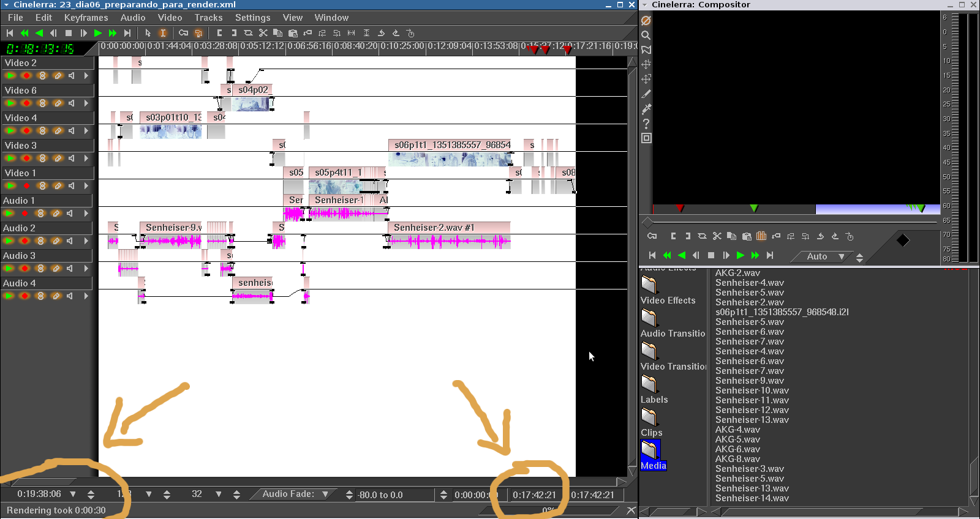Click the scissors cut icon in main toolbar
Screen dimensions: 980x519
pyautogui.click(x=263, y=33)
